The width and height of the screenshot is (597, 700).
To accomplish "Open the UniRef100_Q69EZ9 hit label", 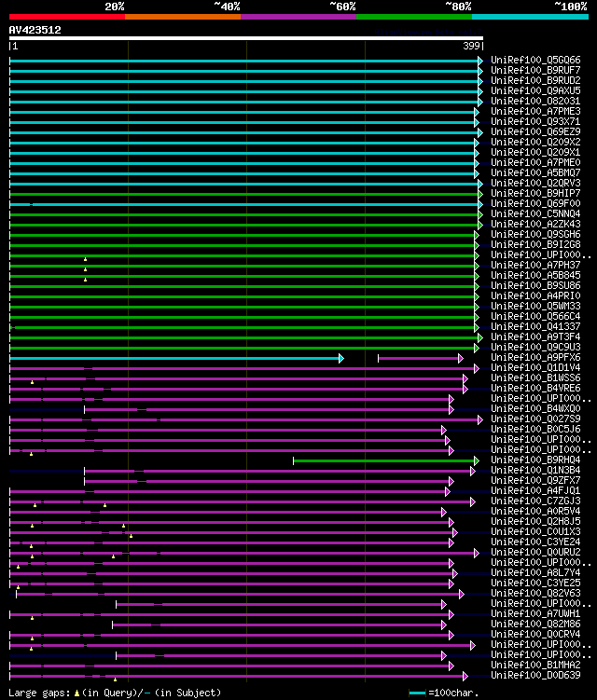I will tap(535, 131).
